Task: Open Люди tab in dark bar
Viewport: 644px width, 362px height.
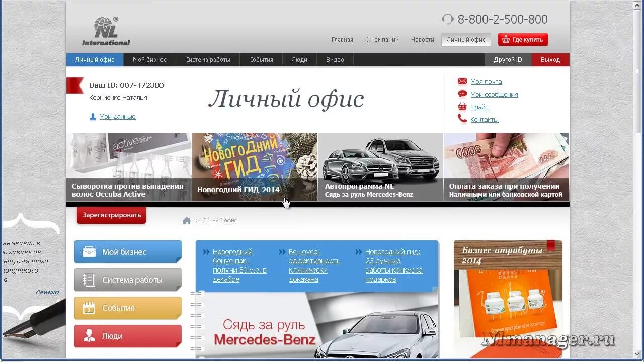Action: (299, 60)
